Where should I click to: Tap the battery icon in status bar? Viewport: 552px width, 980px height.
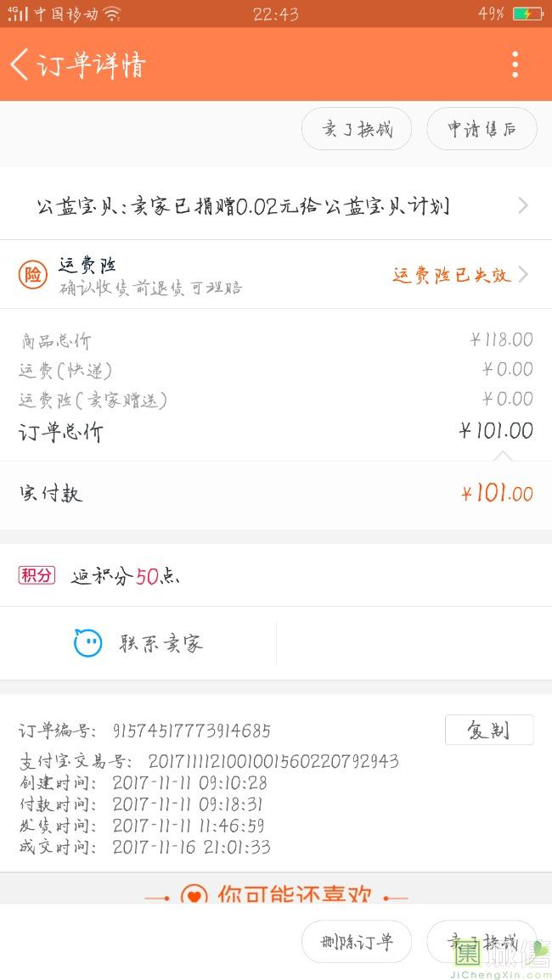pyautogui.click(x=526, y=14)
